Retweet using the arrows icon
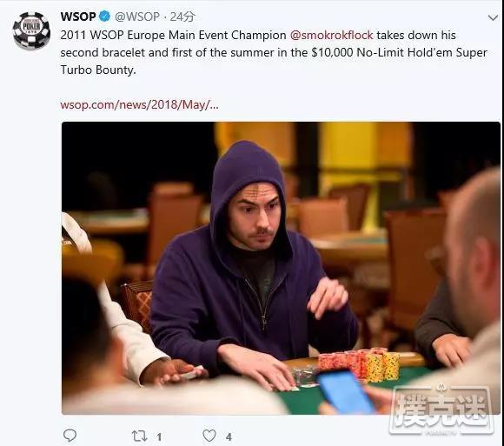504x446 pixels. pyautogui.click(x=140, y=436)
